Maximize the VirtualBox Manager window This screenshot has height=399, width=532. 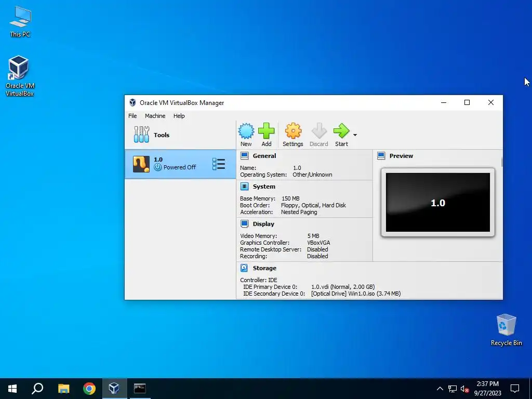(x=467, y=102)
